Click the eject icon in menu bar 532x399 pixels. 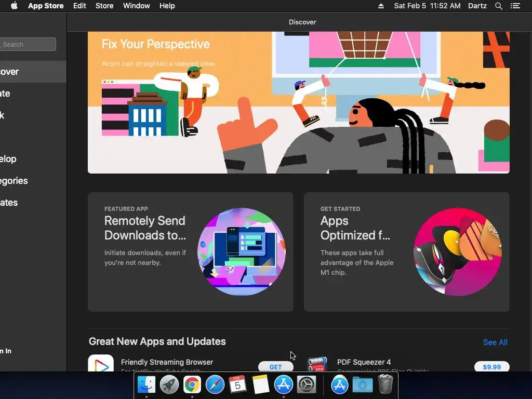tap(381, 6)
